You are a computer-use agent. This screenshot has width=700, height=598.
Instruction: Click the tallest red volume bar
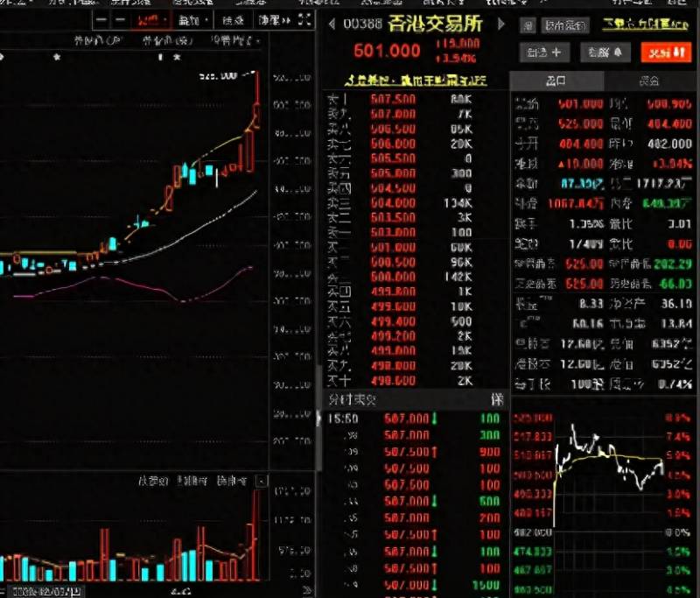tap(256, 535)
